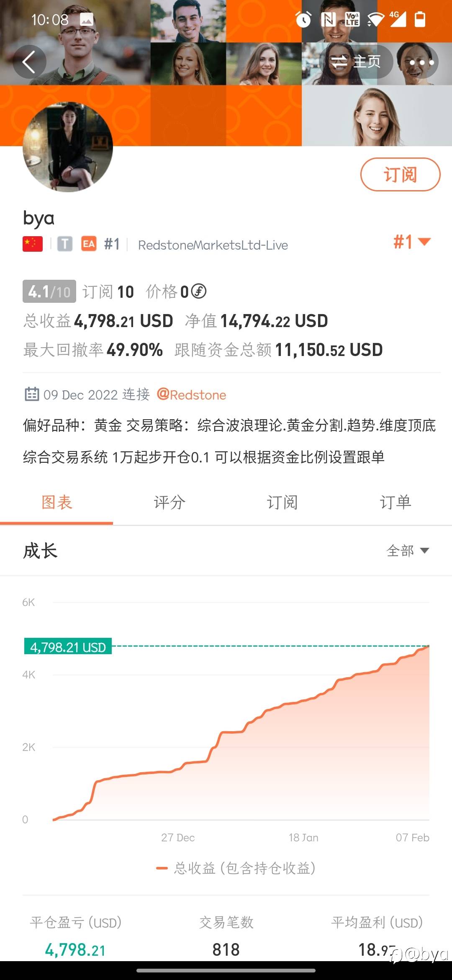Tap the 4,798.21 USD chart value marker
The width and height of the screenshot is (452, 980).
(68, 647)
